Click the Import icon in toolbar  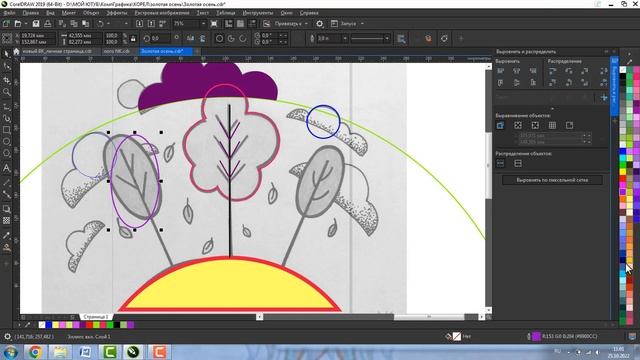[x=139, y=24]
